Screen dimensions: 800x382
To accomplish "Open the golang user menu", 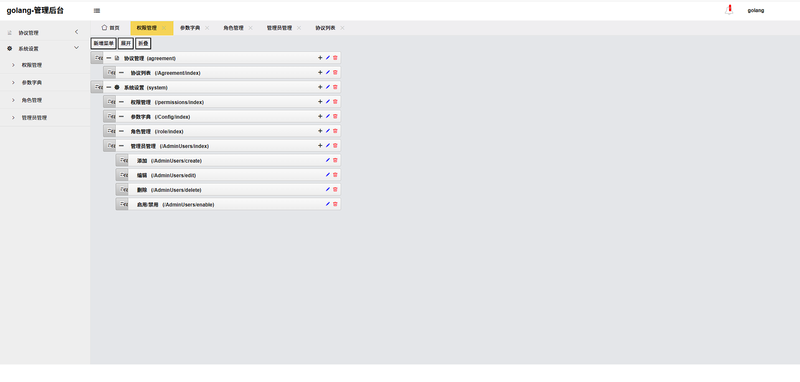I will [x=756, y=10].
